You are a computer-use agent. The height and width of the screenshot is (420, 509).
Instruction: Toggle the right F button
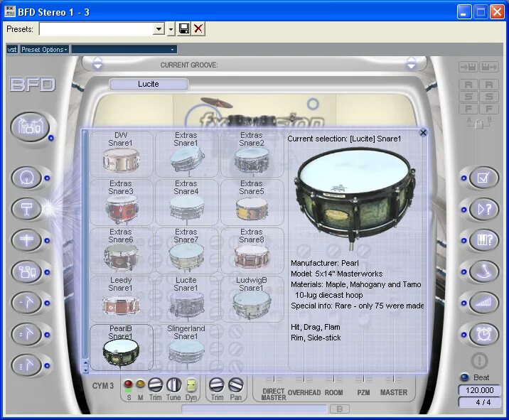point(489,109)
